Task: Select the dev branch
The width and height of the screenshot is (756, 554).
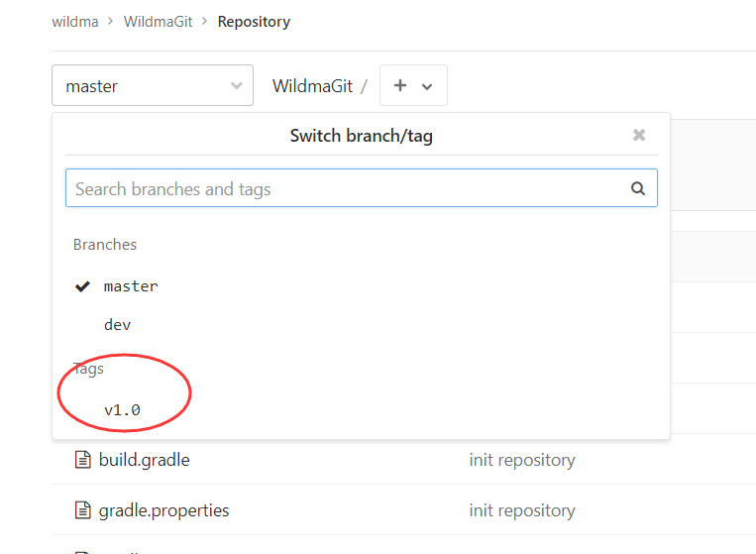Action: (117, 325)
